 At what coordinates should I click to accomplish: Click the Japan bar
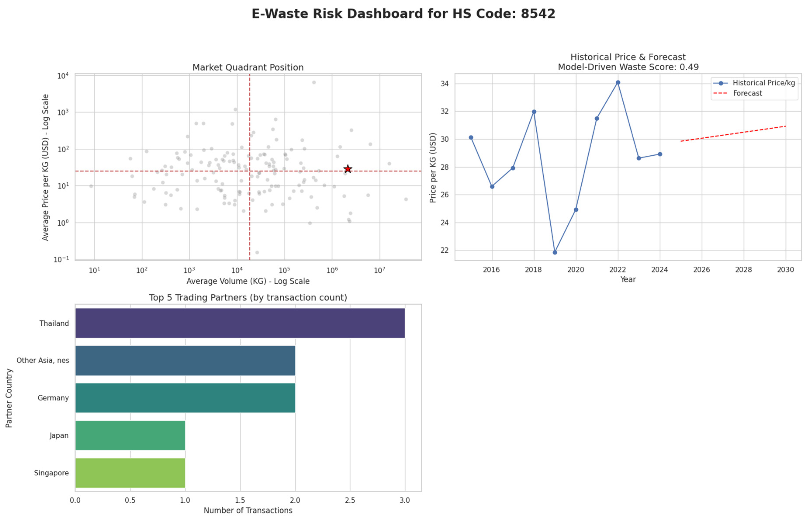[130, 435]
